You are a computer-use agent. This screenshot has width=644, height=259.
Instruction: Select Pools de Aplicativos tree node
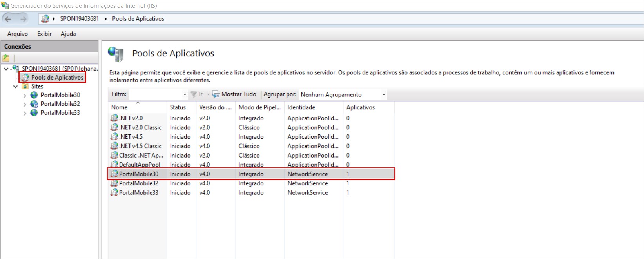57,78
